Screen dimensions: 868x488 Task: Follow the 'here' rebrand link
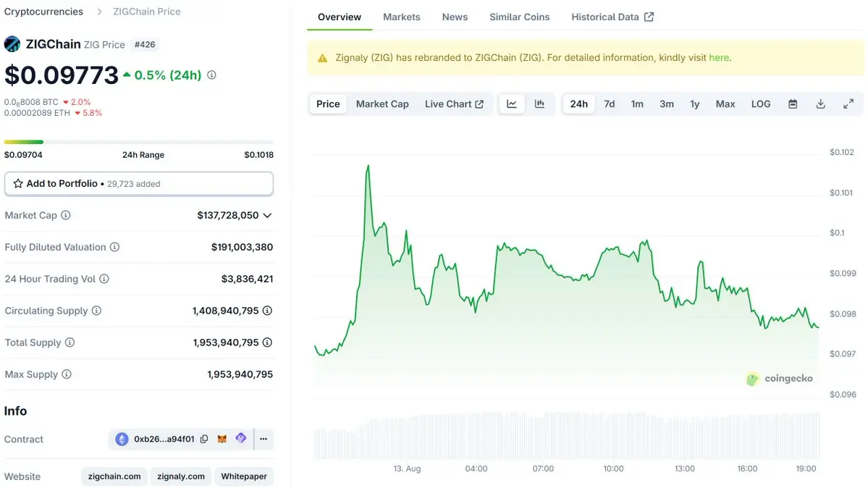click(x=719, y=58)
